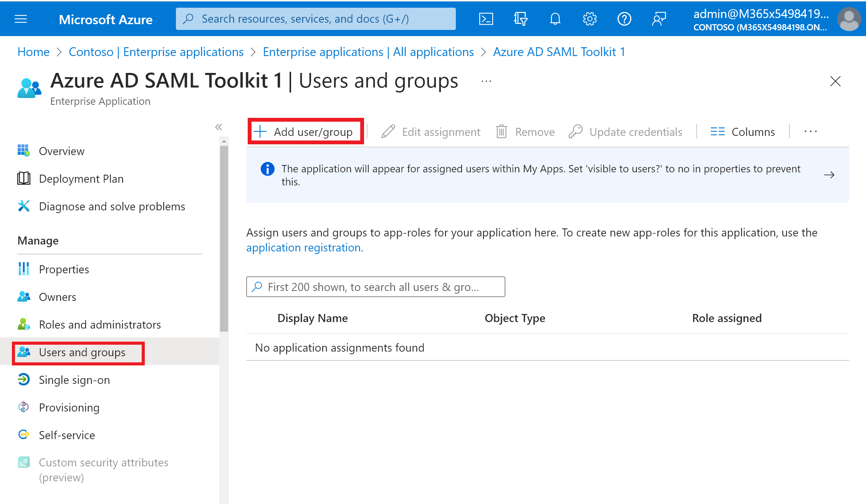Follow the application registration link
This screenshot has width=866, height=504.
pyautogui.click(x=303, y=248)
